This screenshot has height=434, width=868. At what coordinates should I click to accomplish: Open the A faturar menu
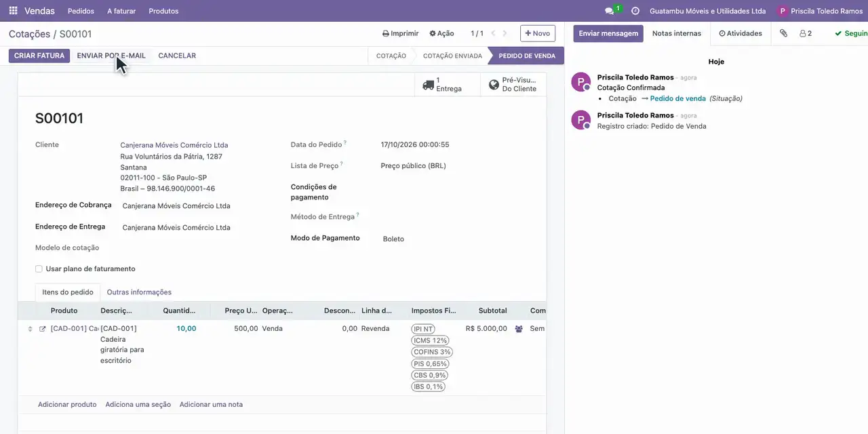121,11
